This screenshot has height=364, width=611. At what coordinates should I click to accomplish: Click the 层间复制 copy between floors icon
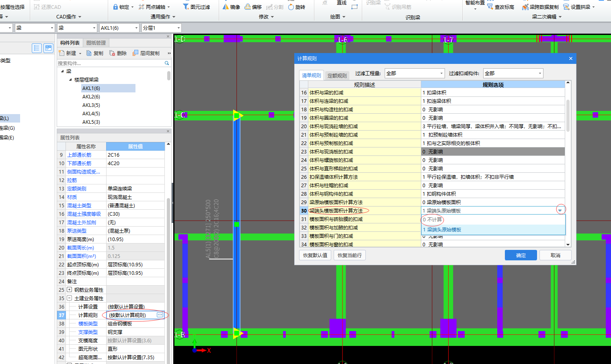click(135, 53)
